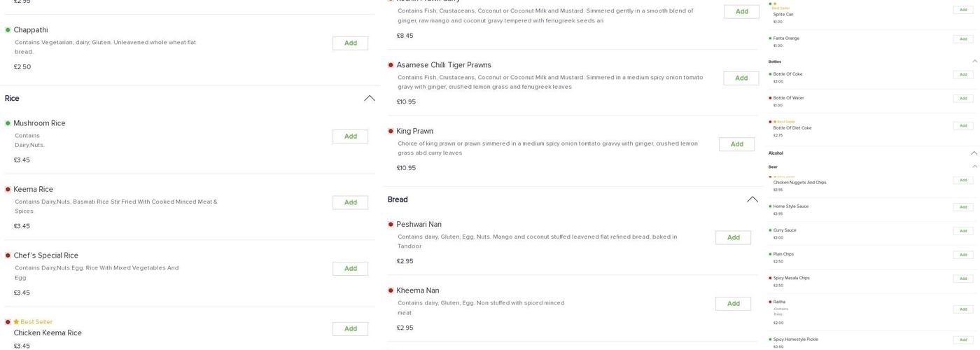Collapse the Rice section chevron

click(x=370, y=99)
